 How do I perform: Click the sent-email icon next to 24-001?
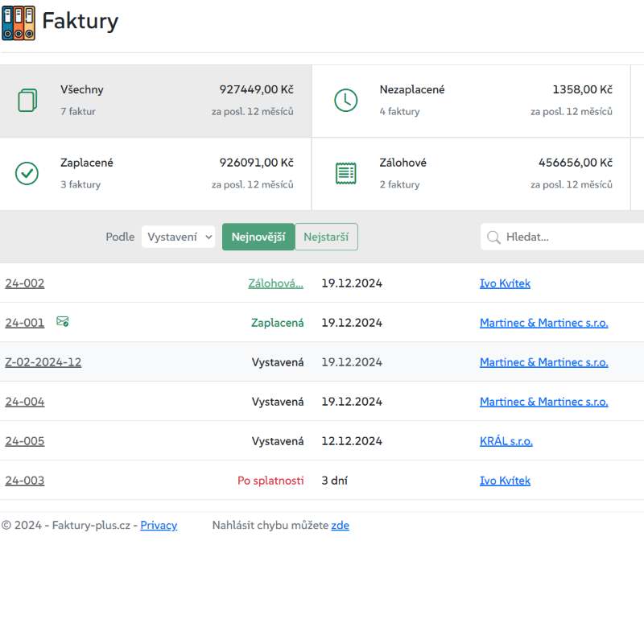[x=63, y=322]
